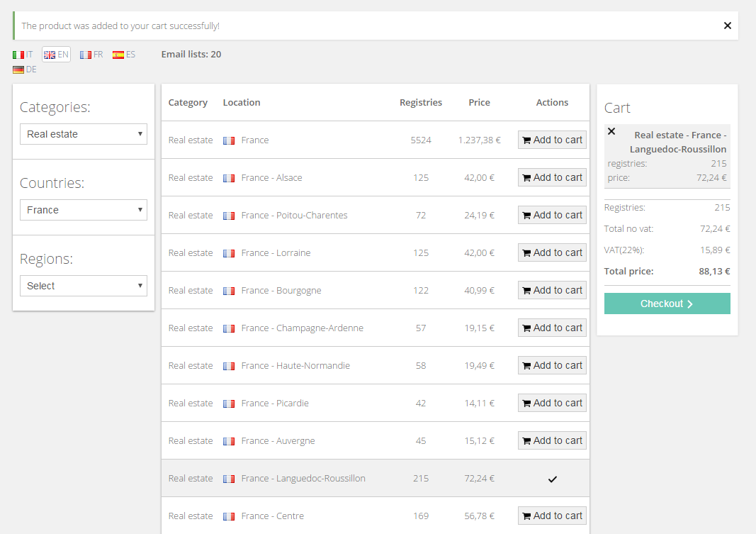The image size is (756, 534).
Task: Proceed with the Checkout button
Action: point(667,304)
